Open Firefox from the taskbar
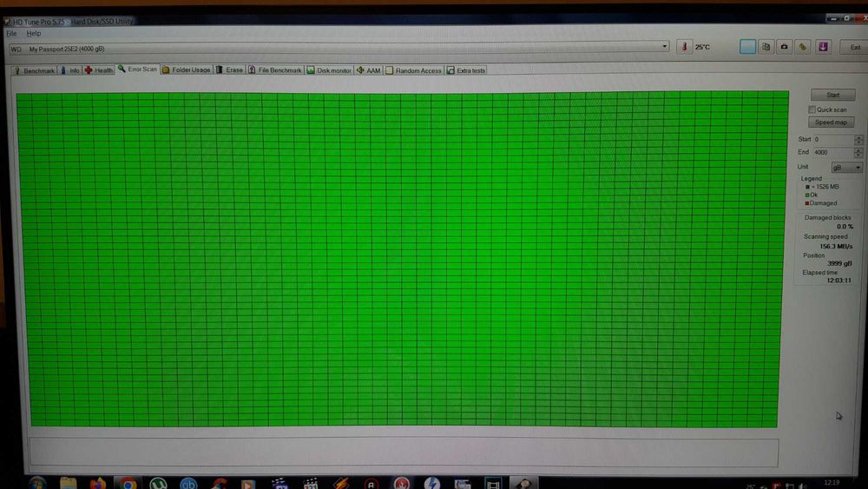The width and height of the screenshot is (868, 489). [98, 484]
